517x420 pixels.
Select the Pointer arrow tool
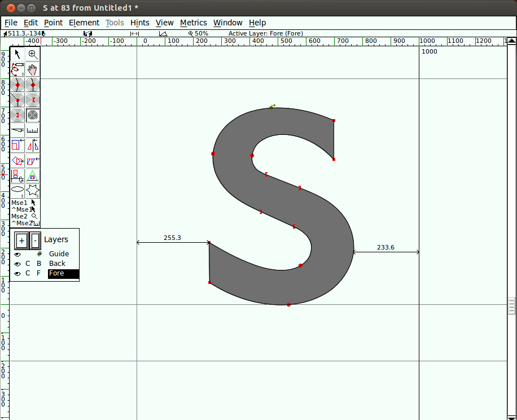click(x=17, y=54)
